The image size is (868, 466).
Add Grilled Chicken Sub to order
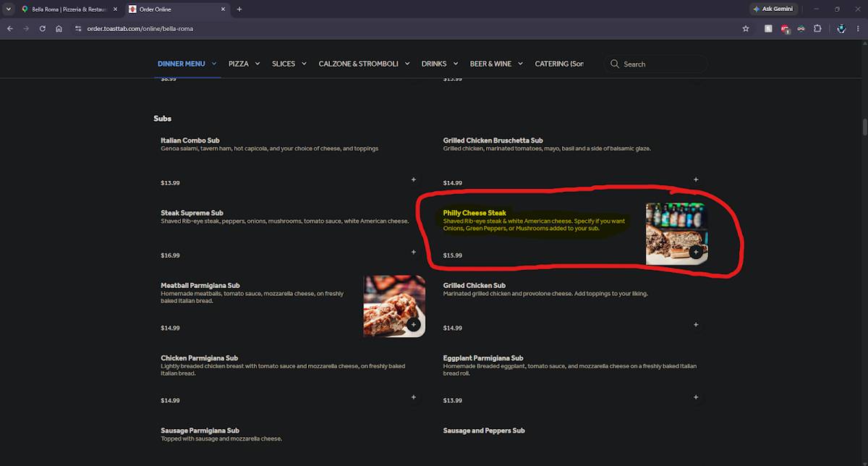pyautogui.click(x=696, y=324)
